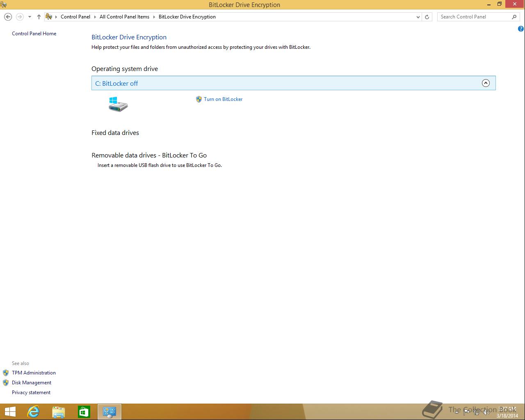The width and height of the screenshot is (525, 420).
Task: Click the volume speaker tray icon
Action: [486, 412]
